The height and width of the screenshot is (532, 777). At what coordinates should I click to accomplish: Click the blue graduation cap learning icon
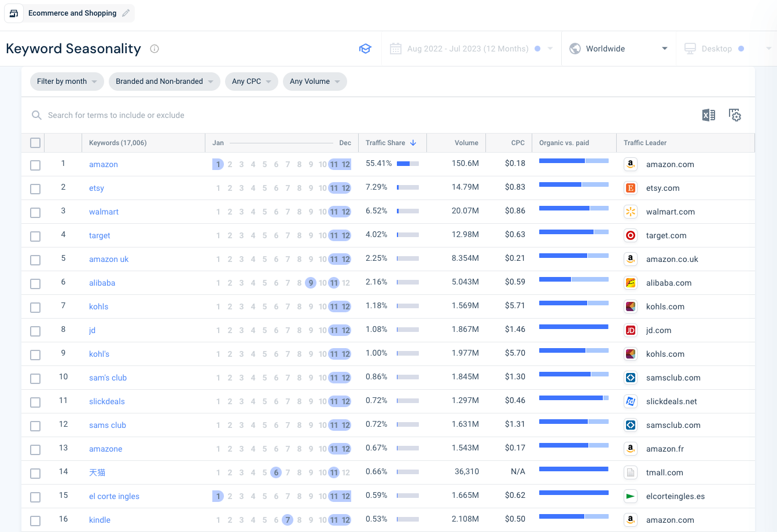coord(365,49)
